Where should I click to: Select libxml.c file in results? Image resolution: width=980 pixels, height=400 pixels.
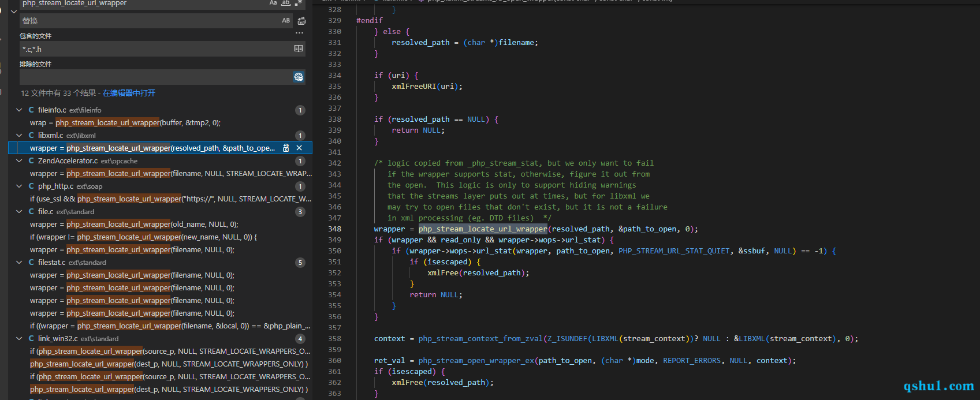point(51,135)
